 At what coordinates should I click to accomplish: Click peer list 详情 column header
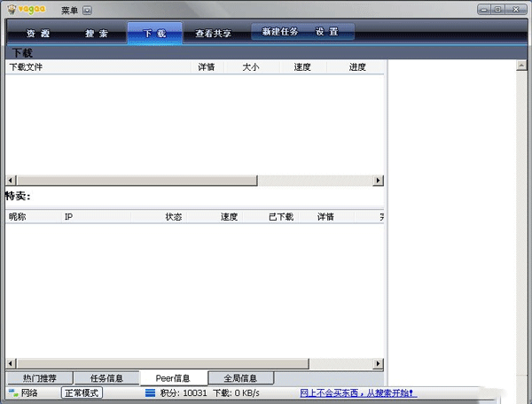326,216
